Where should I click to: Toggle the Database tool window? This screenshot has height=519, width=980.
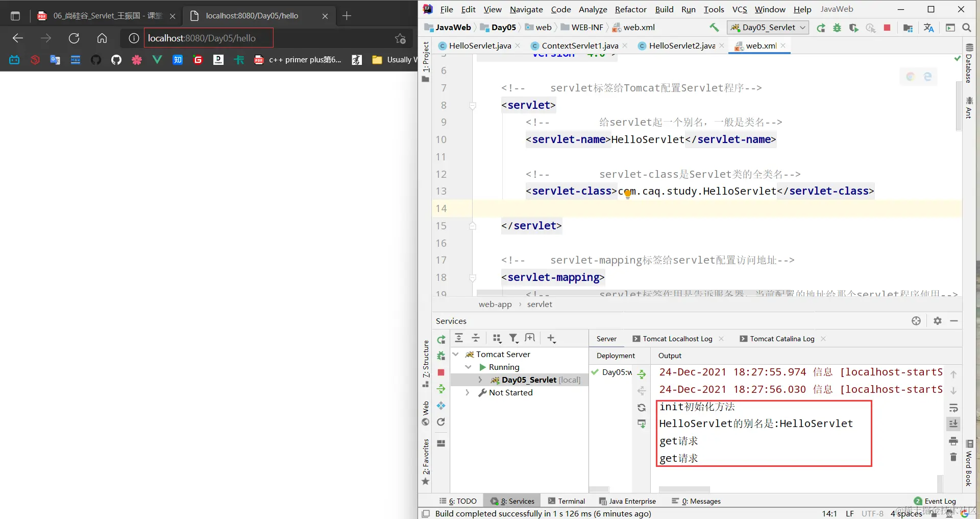[x=969, y=63]
